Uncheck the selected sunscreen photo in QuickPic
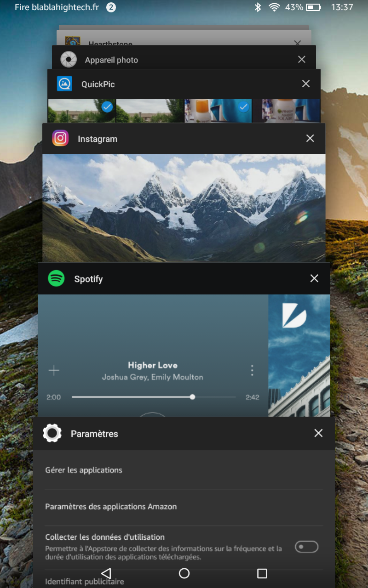 click(x=243, y=107)
